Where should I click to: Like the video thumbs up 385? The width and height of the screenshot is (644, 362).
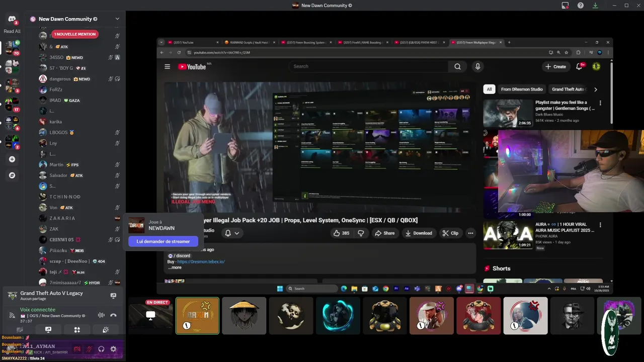tap(341, 233)
